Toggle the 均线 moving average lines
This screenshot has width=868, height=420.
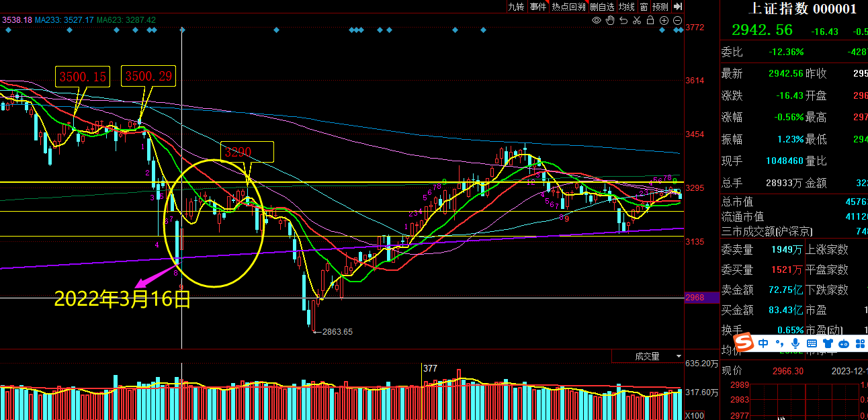point(627,7)
